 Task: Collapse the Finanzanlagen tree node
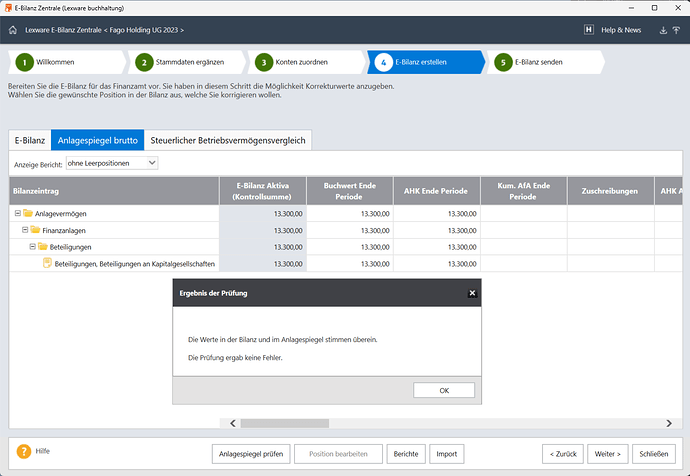click(x=25, y=230)
